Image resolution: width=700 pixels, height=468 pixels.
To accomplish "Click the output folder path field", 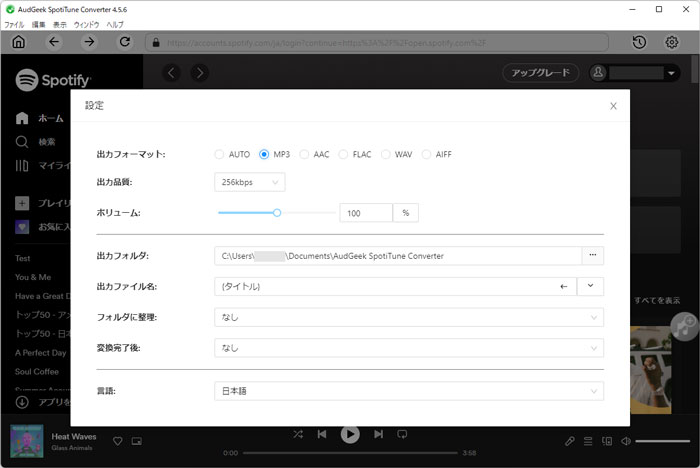I will click(398, 256).
